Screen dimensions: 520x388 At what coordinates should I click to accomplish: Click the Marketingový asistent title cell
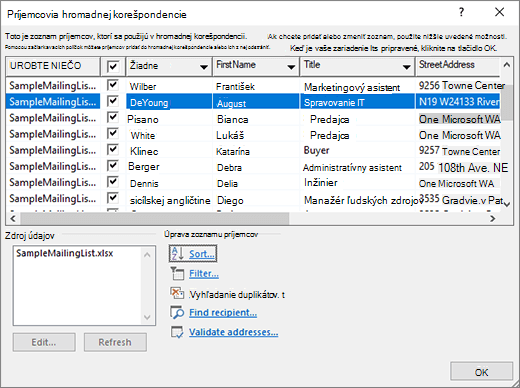coord(357,87)
